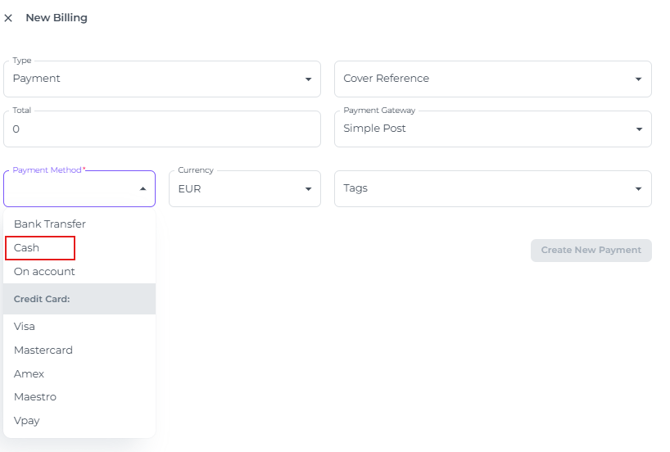This screenshot has height=452, width=670.
Task: Open the Currency dropdown showing EUR
Action: coord(244,188)
